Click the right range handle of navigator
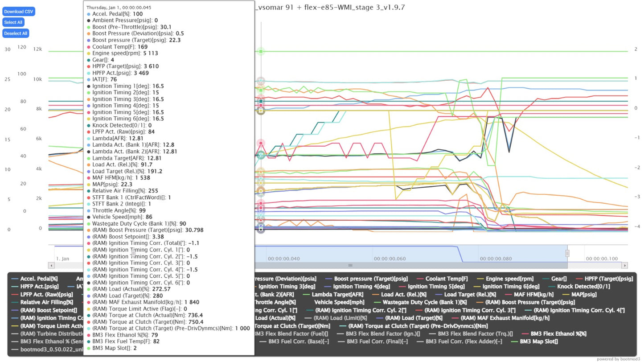The width and height of the screenshot is (644, 362). pyautogui.click(x=567, y=253)
